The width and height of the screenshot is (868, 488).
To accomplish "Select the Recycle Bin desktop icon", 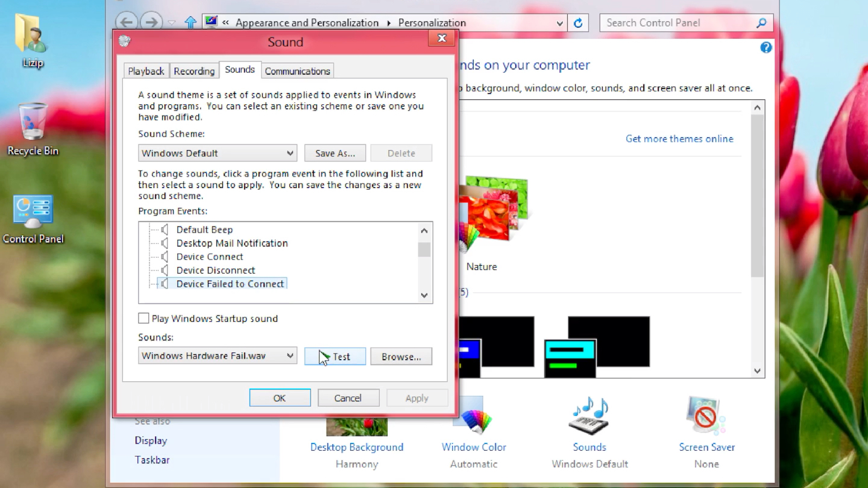I will [x=33, y=121].
